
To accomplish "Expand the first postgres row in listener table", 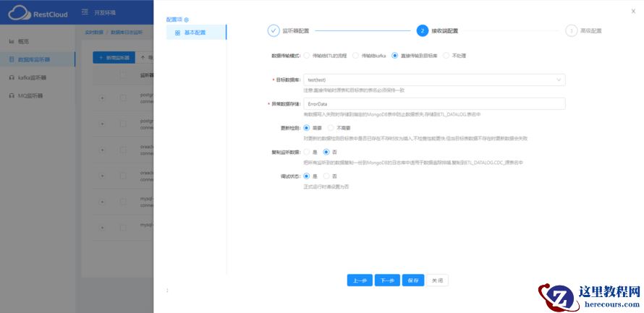I will 102,98.
